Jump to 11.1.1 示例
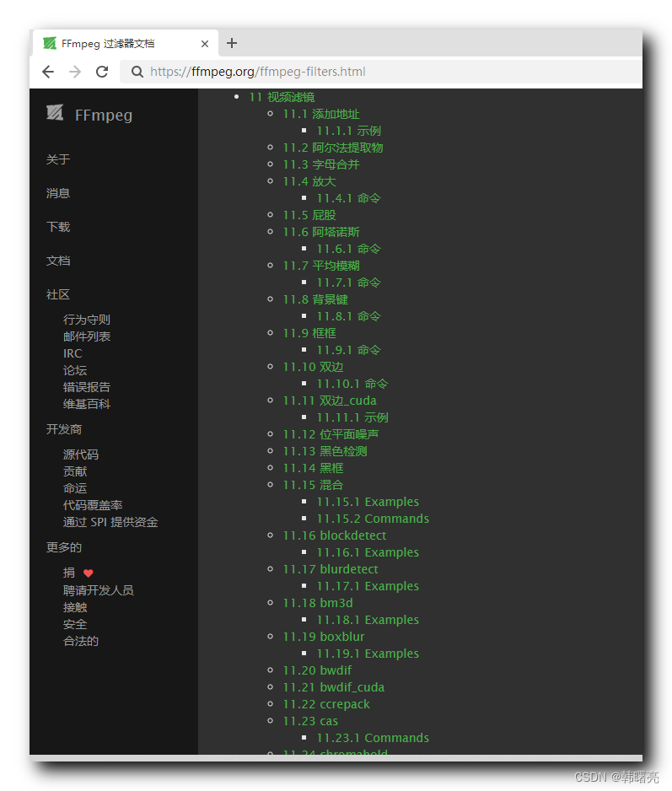The image size is (672, 791). pyautogui.click(x=348, y=131)
